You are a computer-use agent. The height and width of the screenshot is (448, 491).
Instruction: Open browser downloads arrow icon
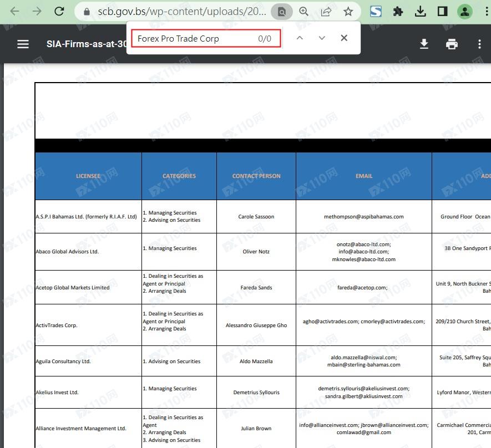pyautogui.click(x=420, y=11)
